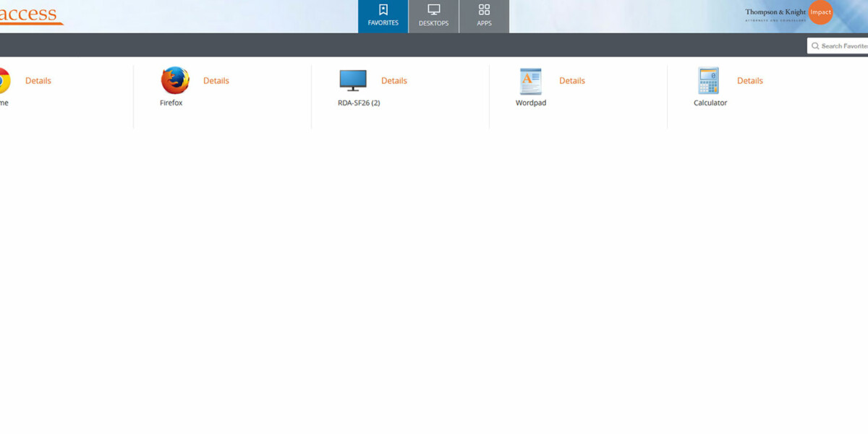Open the Wordpad application icon
The image size is (868, 434).
tap(530, 82)
